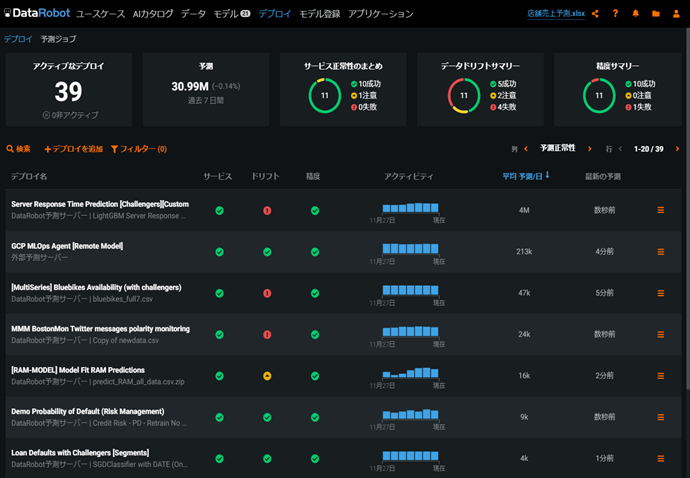The image size is (690, 478).
Task: Open the share icon in header
Action: [595, 14]
